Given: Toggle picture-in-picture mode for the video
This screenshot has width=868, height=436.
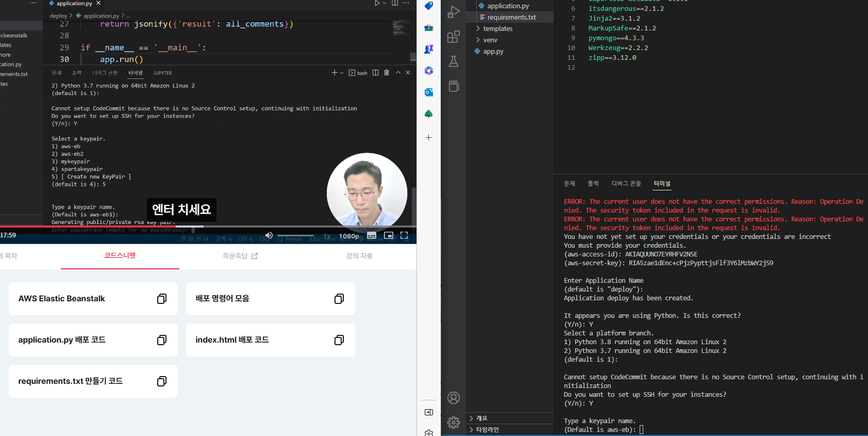Looking at the screenshot, I should [389, 235].
